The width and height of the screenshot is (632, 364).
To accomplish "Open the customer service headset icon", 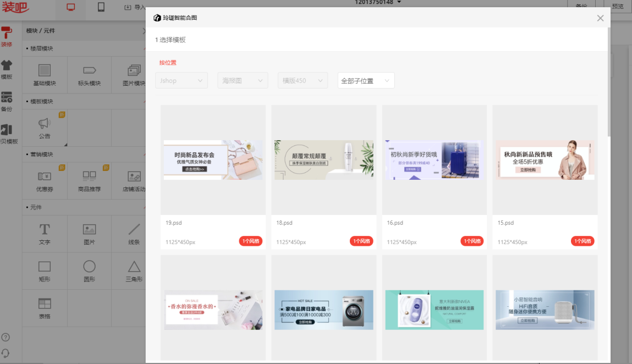I will [x=6, y=353].
